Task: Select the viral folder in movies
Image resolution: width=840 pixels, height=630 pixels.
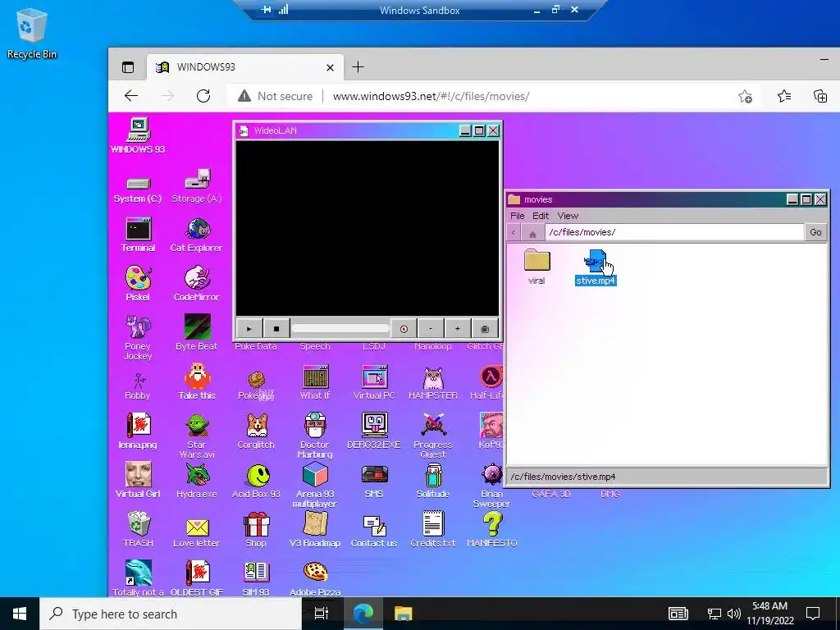Action: 536,260
